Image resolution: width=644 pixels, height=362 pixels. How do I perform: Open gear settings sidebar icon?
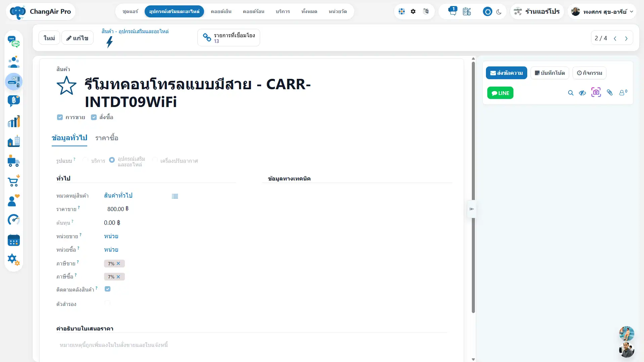click(x=14, y=260)
